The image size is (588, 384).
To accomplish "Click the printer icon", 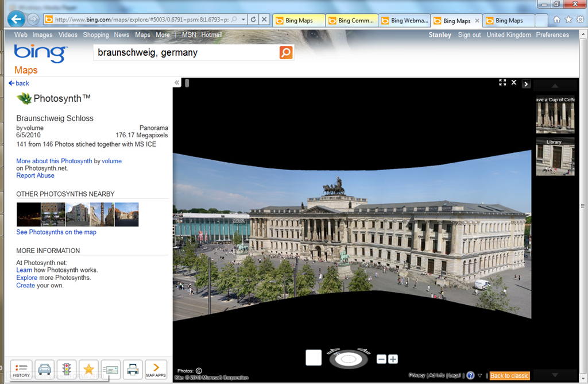I will [133, 369].
